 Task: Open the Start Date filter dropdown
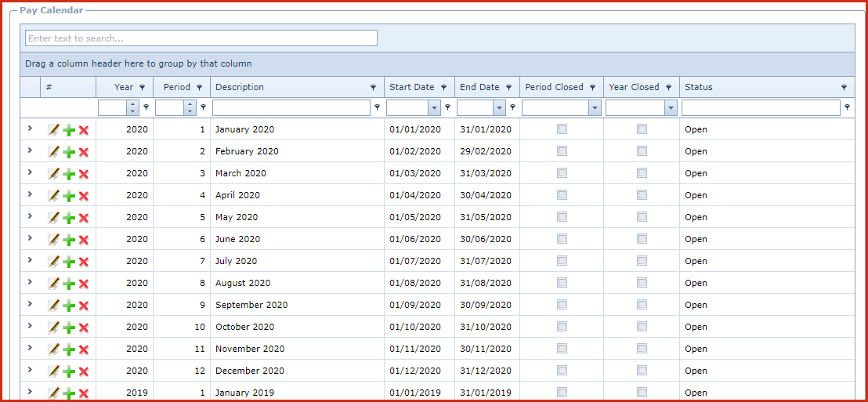[x=434, y=108]
